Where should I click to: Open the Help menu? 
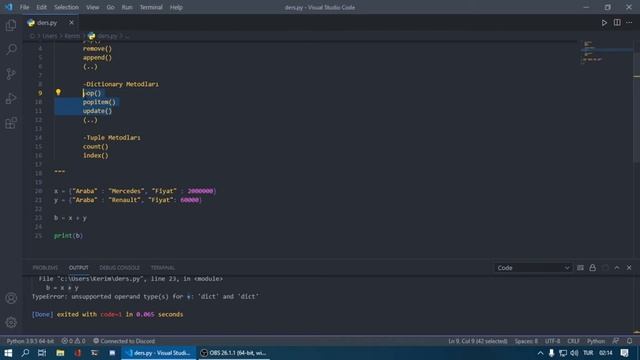point(176,7)
